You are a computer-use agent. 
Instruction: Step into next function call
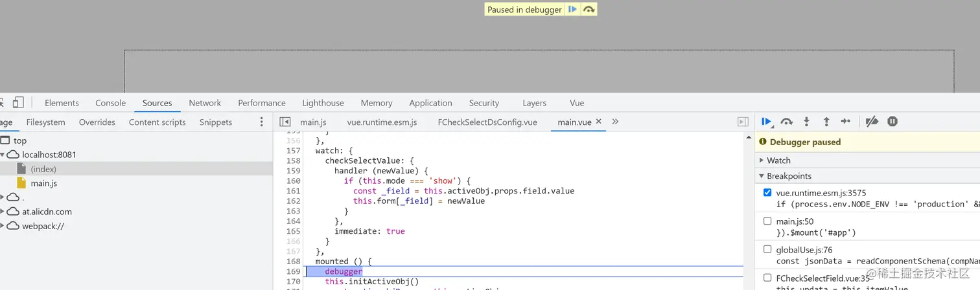(x=807, y=122)
